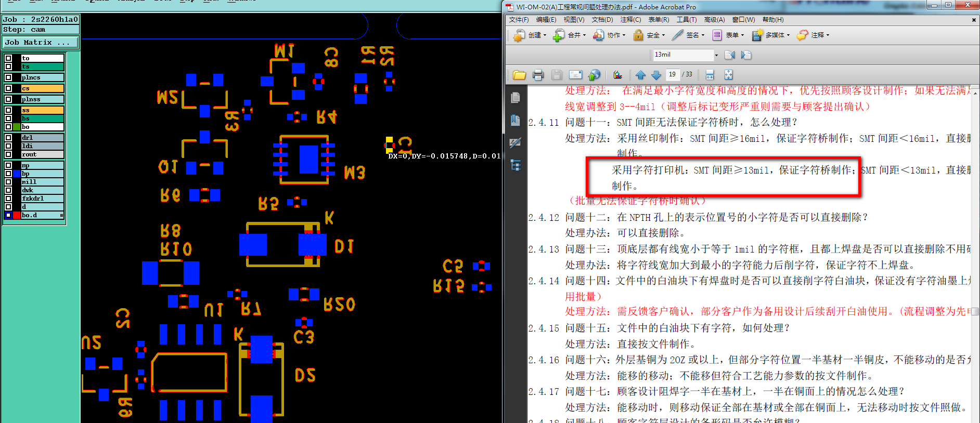Toggle the 'bo.d' layer checkbox
The width and height of the screenshot is (980, 423).
8,215
